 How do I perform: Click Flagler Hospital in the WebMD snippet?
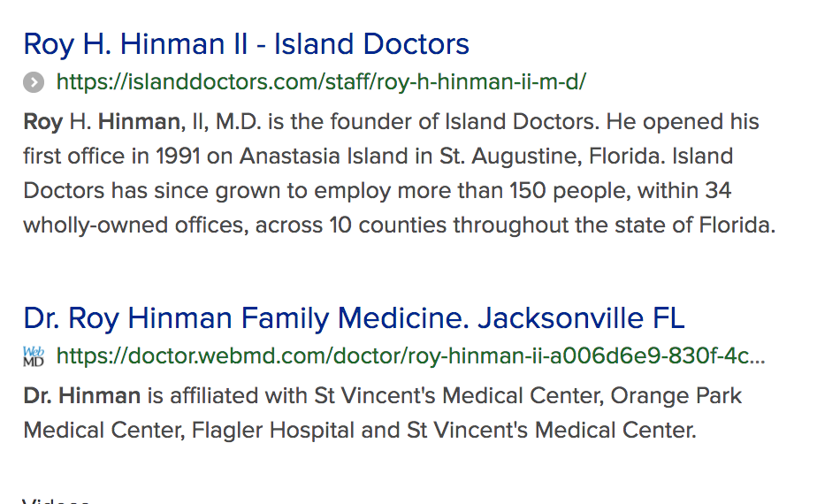coord(273,431)
